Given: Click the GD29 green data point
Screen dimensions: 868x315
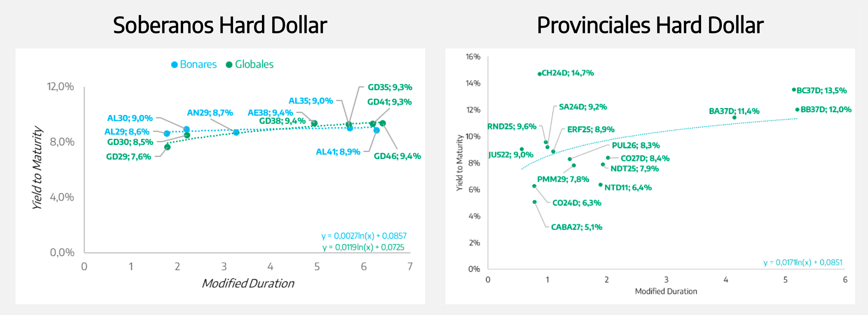Looking at the screenshot, I should 167,147.
